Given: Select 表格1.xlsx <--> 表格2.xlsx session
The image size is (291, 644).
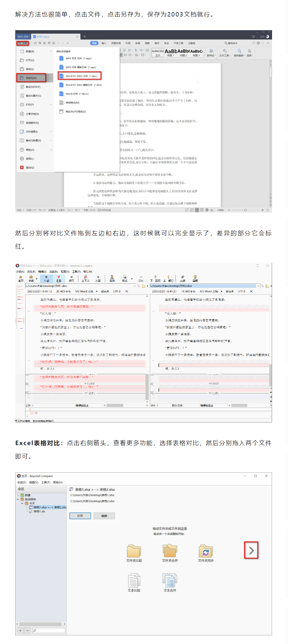Looking at the screenshot, I should (48, 507).
